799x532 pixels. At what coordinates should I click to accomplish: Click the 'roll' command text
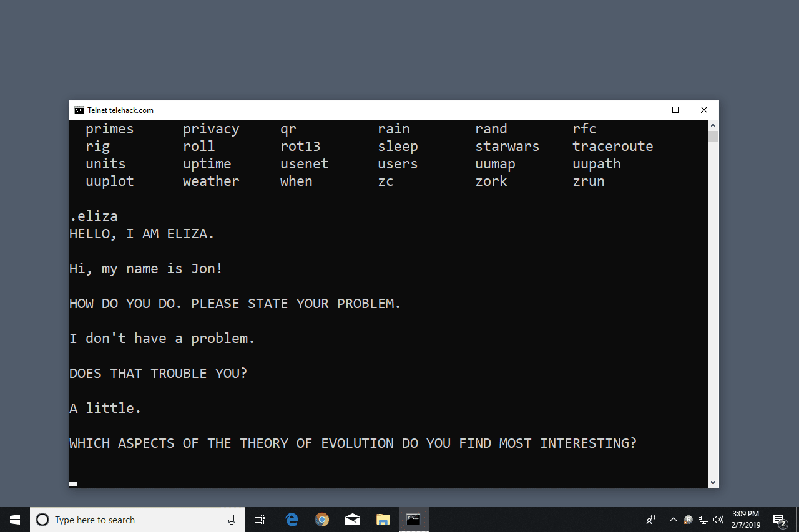pos(199,147)
